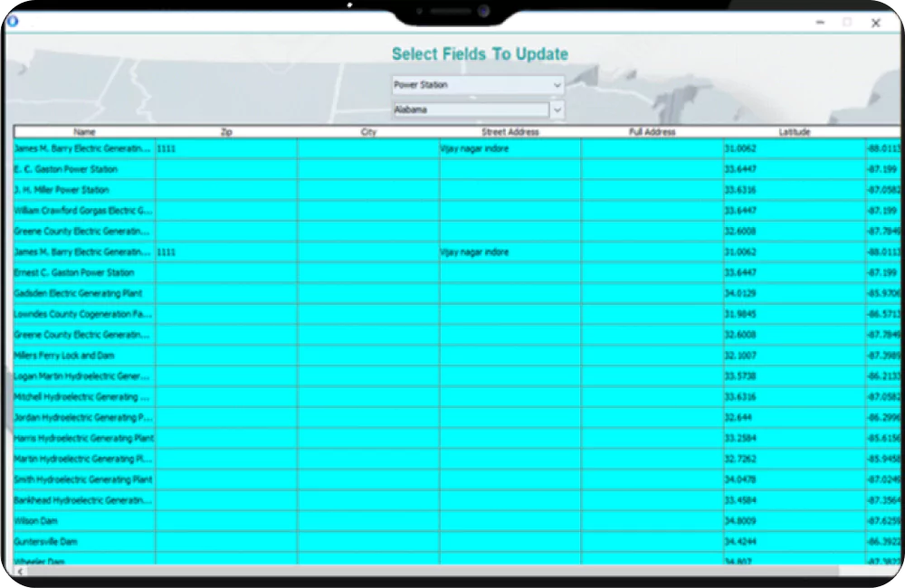The image size is (905, 588).
Task: Click latitude value 31.9845
Action: pyautogui.click(x=740, y=314)
